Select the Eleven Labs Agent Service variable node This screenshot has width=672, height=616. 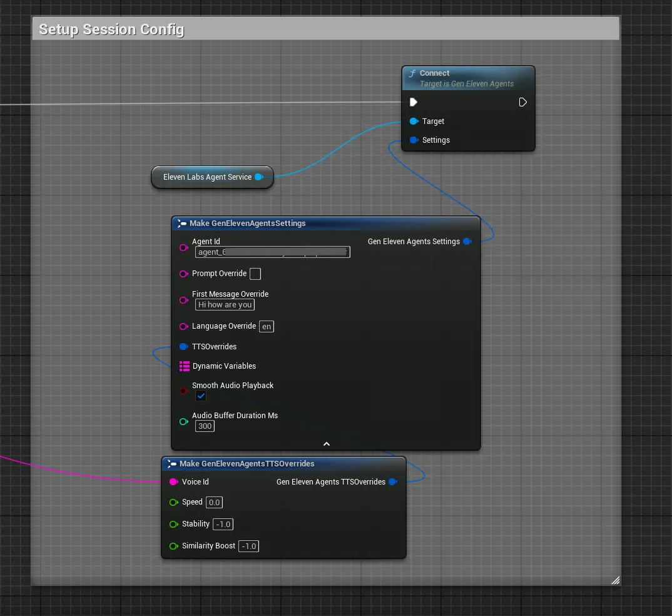(x=212, y=177)
